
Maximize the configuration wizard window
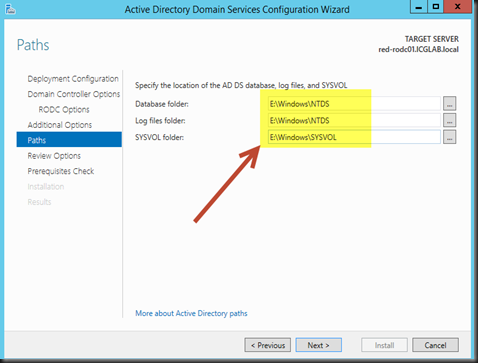436,7
